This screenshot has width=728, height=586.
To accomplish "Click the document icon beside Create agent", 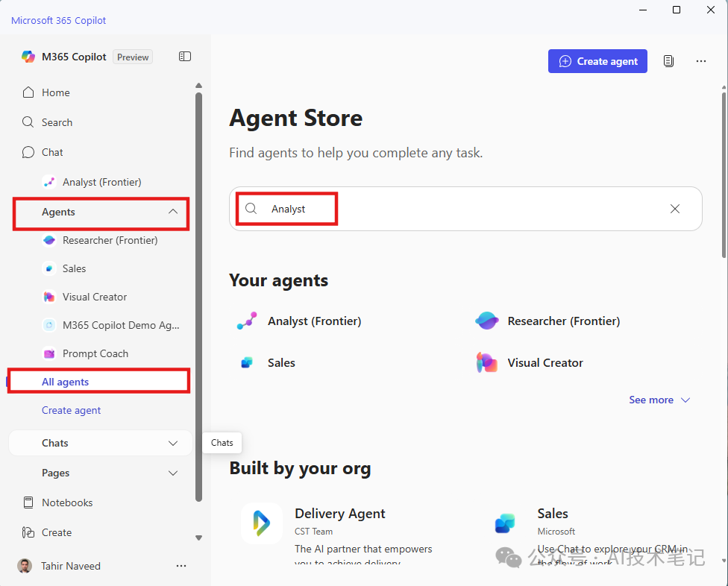I will point(668,61).
